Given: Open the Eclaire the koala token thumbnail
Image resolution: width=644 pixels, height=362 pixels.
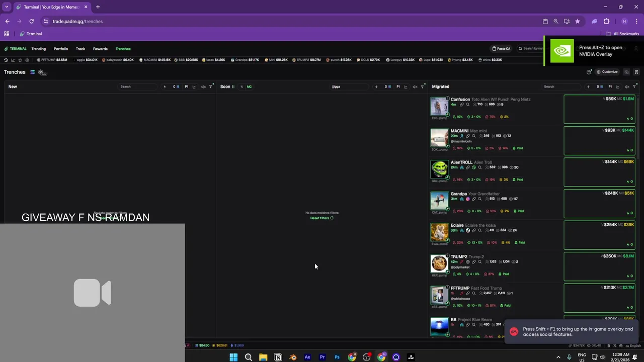Looking at the screenshot, I should coord(439,232).
